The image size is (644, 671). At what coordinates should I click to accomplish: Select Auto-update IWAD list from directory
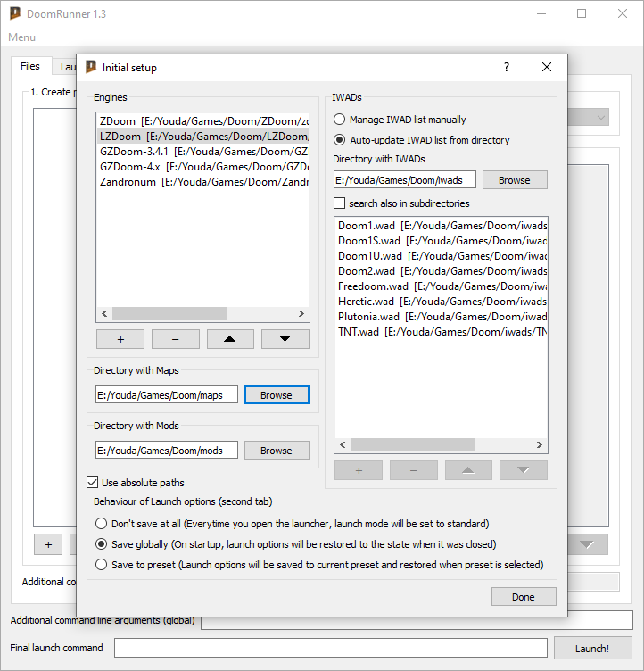click(422, 140)
